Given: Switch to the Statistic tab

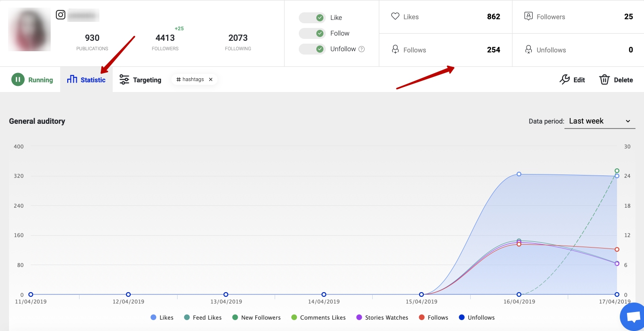Looking at the screenshot, I should click(87, 80).
